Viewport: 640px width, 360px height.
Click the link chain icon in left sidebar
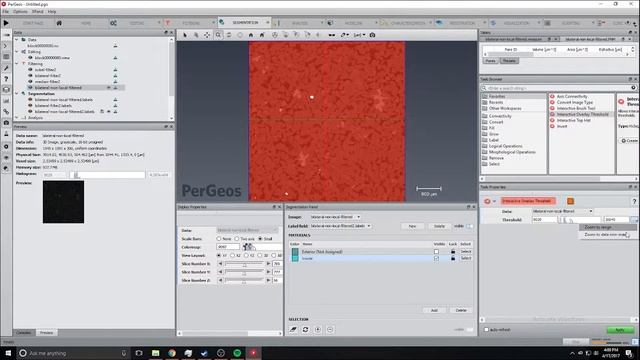tap(6, 111)
